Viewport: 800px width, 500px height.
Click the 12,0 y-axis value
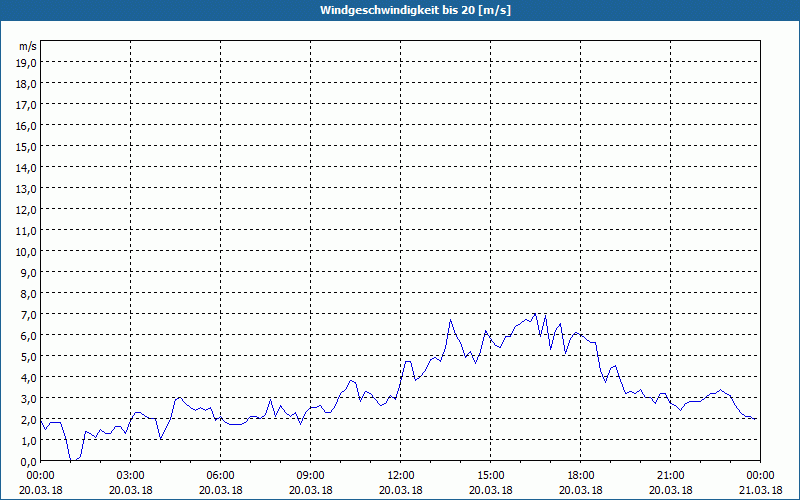[x=27, y=210]
